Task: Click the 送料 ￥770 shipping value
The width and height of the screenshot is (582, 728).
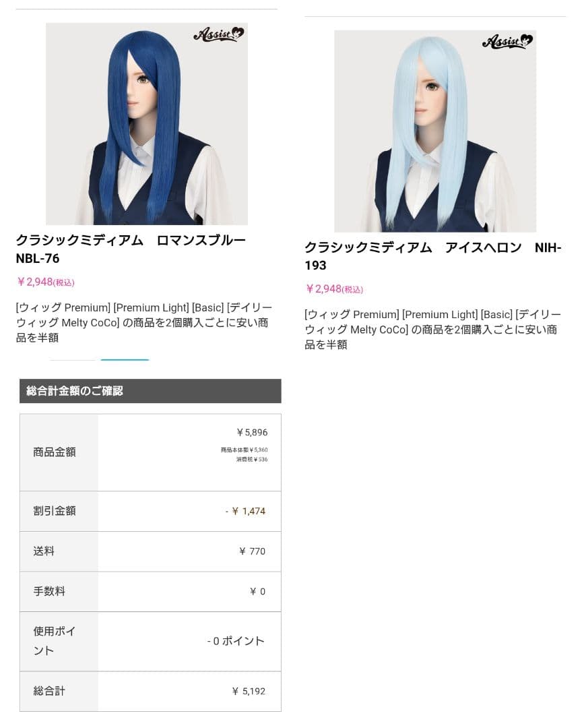Action: pos(253,551)
